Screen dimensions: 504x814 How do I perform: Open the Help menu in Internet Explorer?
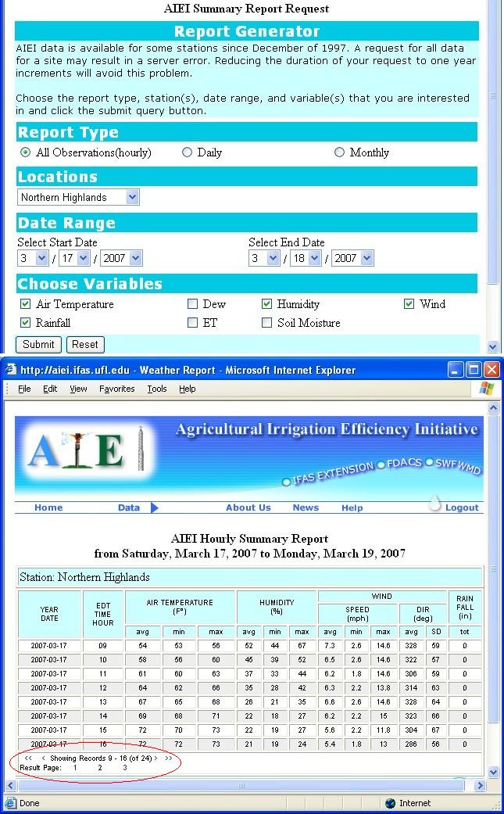[x=188, y=389]
